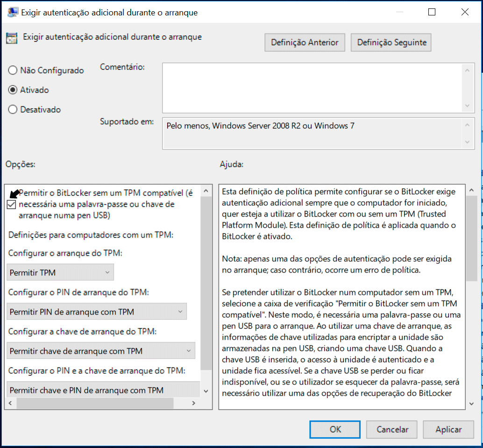483x448 pixels.
Task: Click the label "Configurar o arranque do TPM:"
Action: 65,253
